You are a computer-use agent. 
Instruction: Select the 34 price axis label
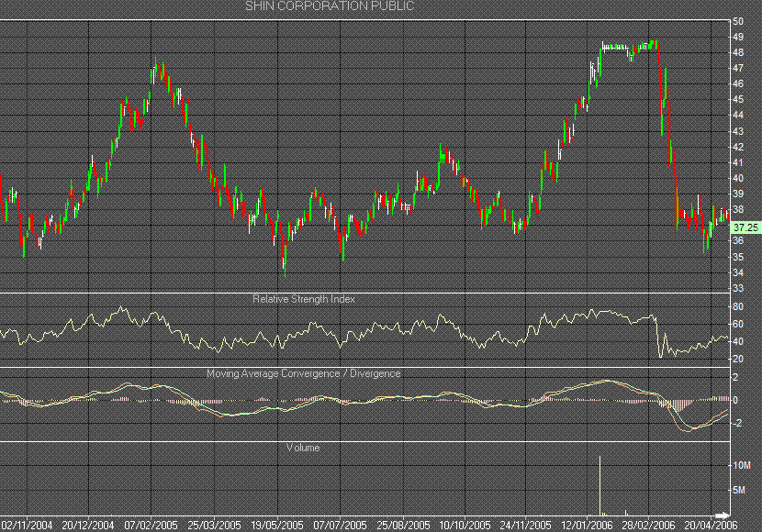pyautogui.click(x=738, y=272)
